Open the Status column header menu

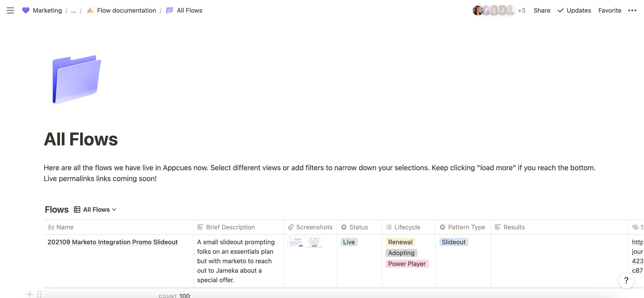358,227
